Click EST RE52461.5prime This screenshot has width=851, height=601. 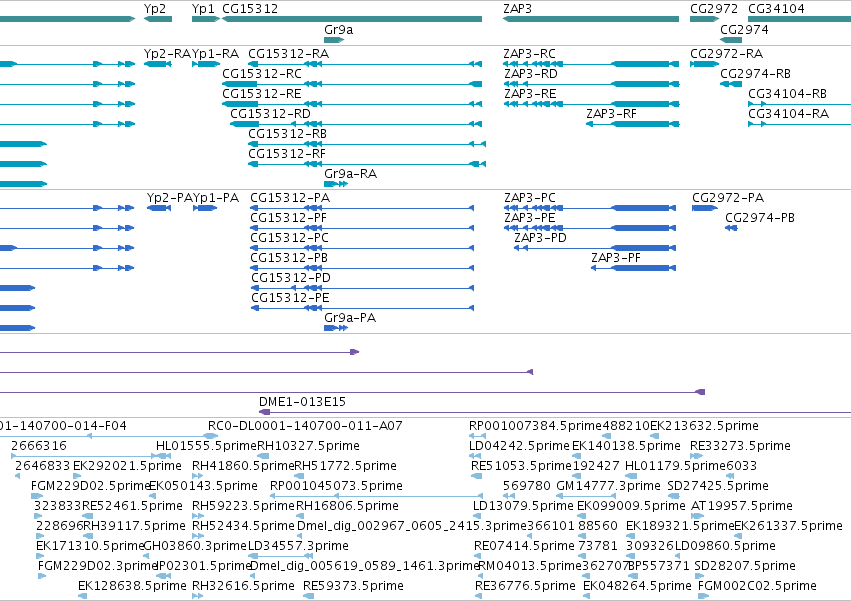tap(132, 506)
